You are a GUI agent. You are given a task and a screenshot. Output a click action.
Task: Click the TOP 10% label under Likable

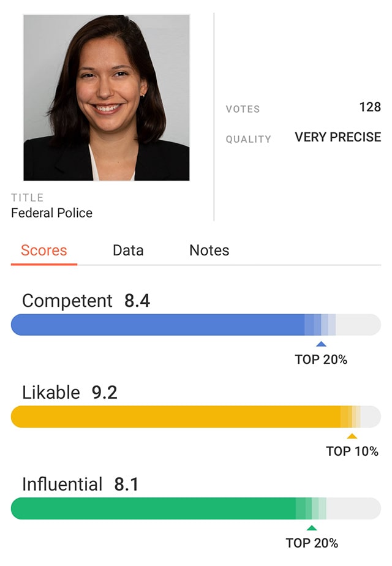coord(352,451)
